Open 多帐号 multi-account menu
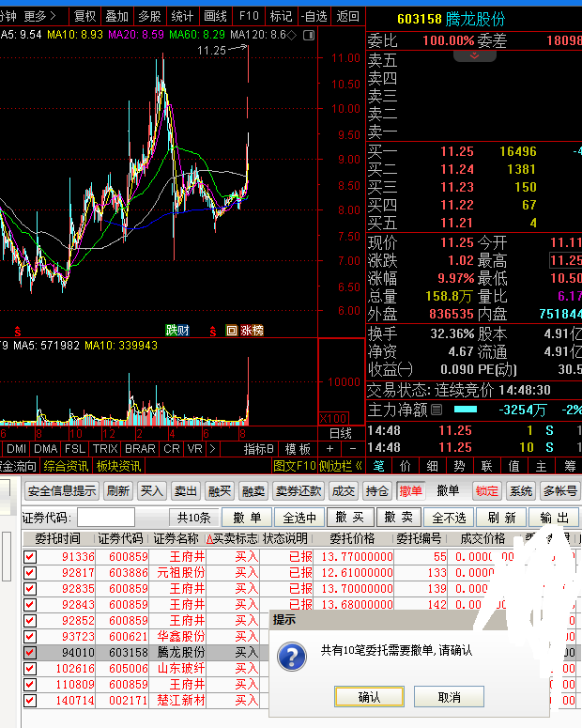582x728 pixels. [560, 490]
